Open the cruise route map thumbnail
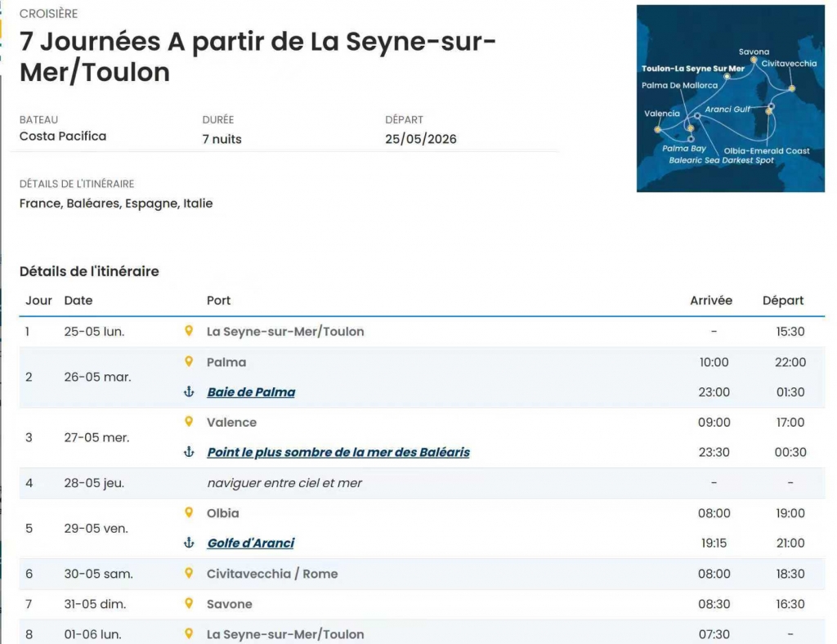This screenshot has height=644, width=837. tap(730, 99)
